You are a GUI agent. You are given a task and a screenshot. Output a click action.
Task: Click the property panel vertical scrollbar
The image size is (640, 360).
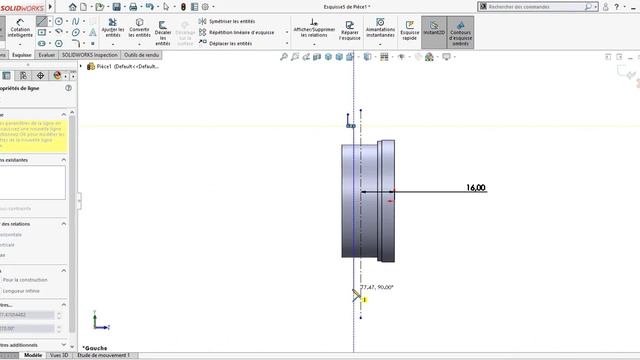[72, 224]
